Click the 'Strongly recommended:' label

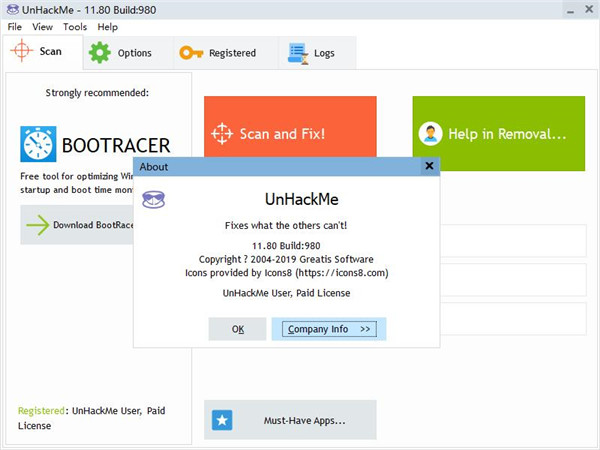pyautogui.click(x=97, y=93)
